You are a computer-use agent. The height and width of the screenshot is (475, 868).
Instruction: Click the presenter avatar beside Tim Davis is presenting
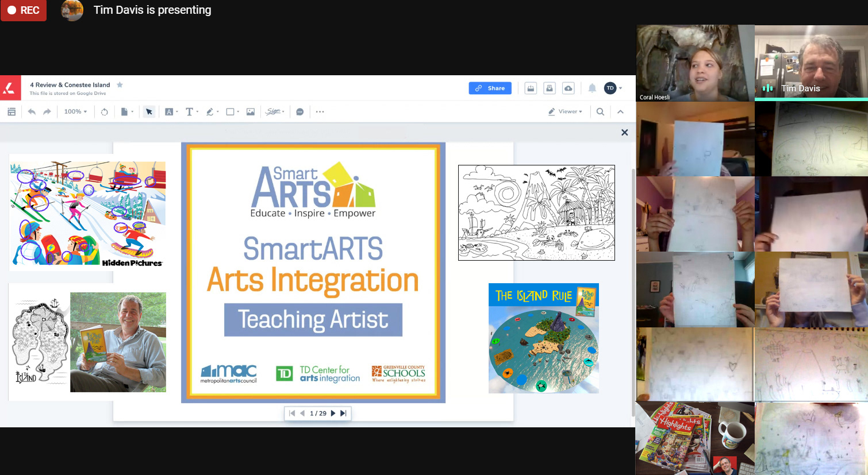coord(72,10)
